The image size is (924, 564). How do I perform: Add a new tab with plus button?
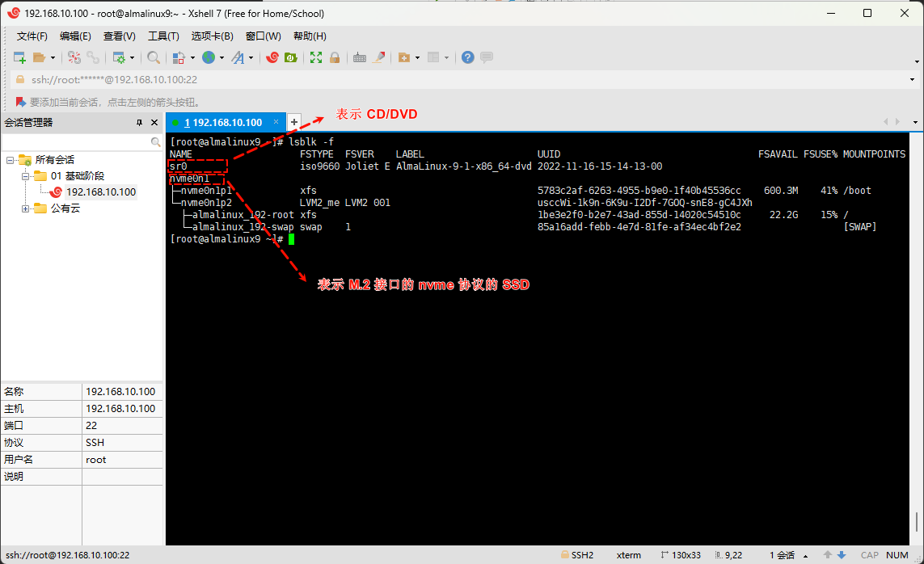(294, 122)
